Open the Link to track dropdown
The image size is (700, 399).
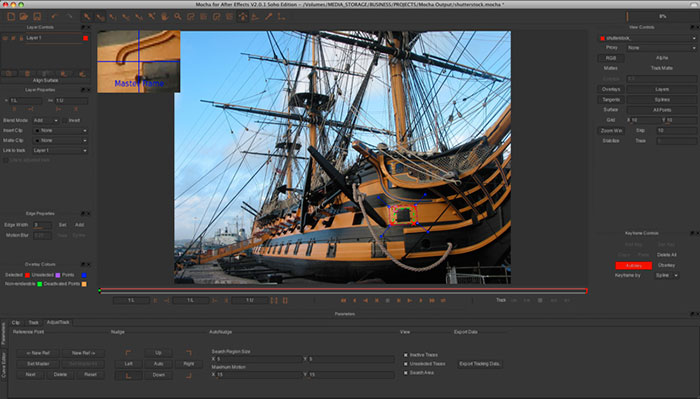pyautogui.click(x=60, y=150)
